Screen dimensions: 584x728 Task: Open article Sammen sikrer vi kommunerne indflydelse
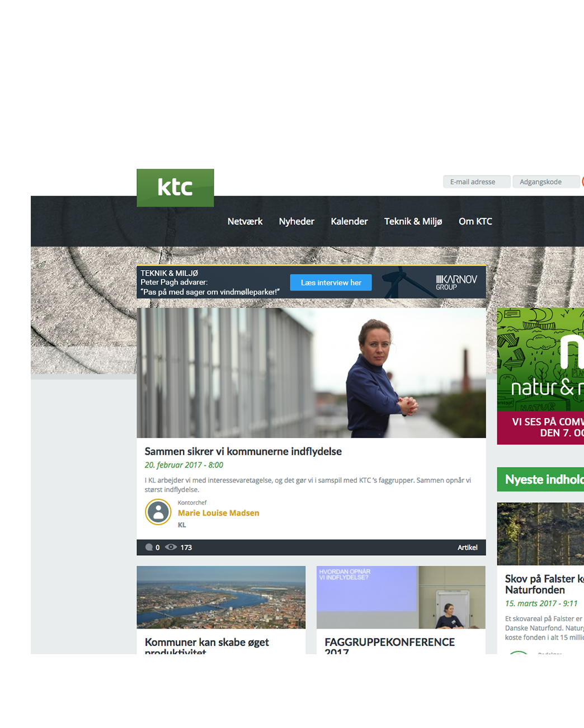pyautogui.click(x=243, y=451)
